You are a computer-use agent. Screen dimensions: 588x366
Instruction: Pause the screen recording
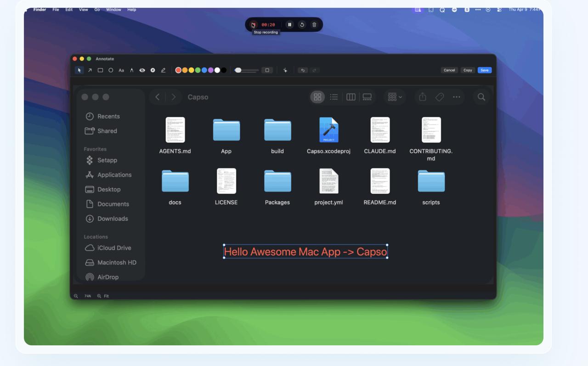pos(289,25)
